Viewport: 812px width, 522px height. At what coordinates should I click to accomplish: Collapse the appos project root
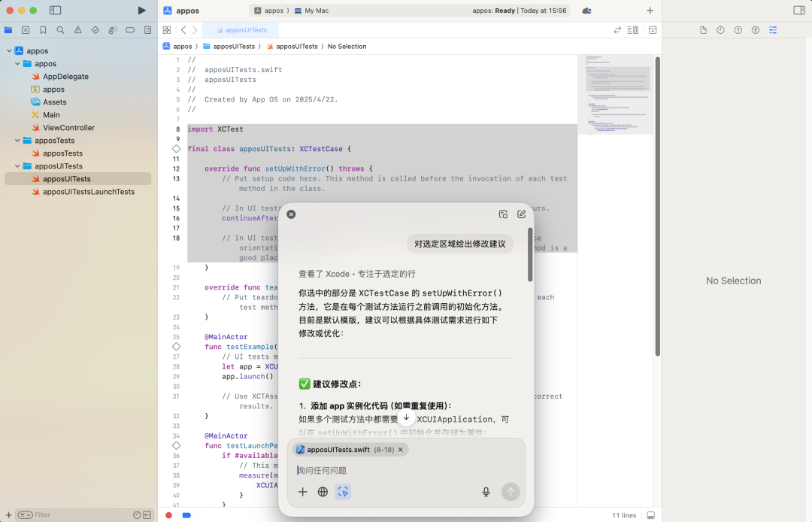(x=9, y=50)
